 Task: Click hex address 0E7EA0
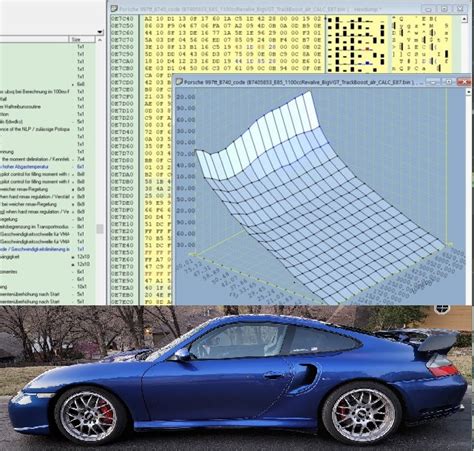coord(121,288)
